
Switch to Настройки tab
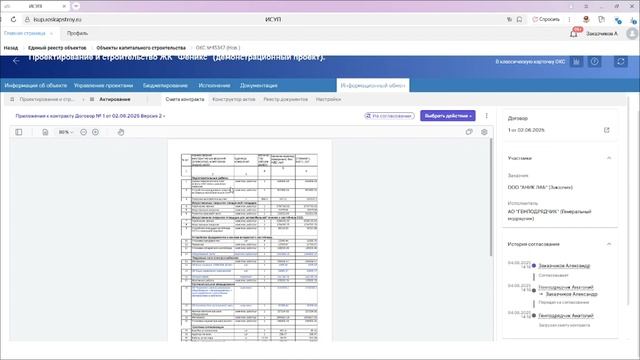pos(328,99)
